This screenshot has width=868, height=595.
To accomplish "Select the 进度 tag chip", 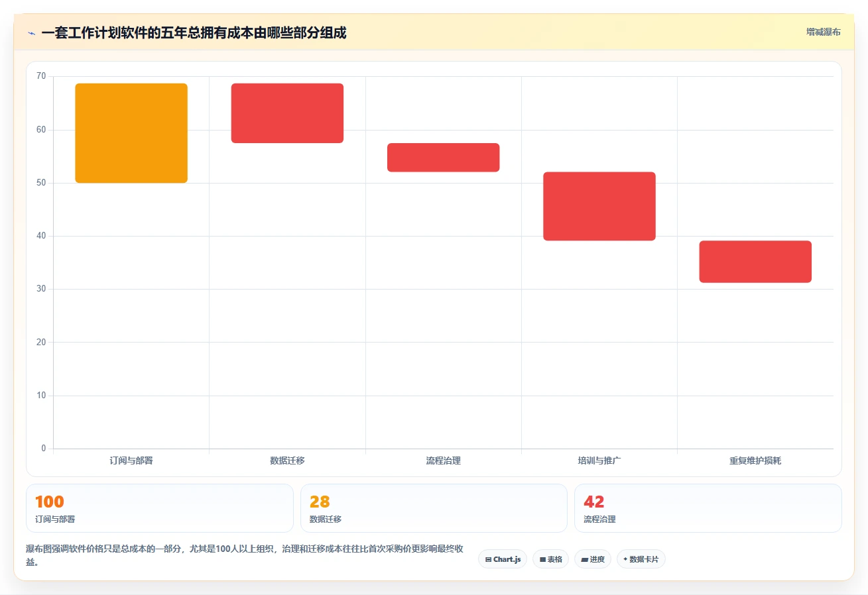I will pyautogui.click(x=592, y=559).
